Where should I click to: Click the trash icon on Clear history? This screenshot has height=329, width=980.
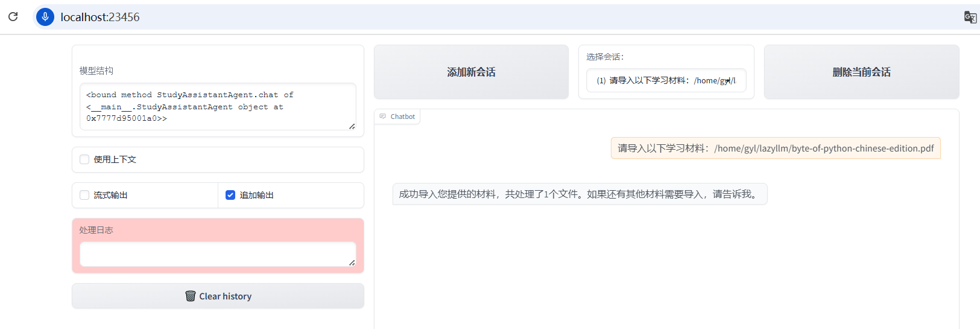click(191, 296)
